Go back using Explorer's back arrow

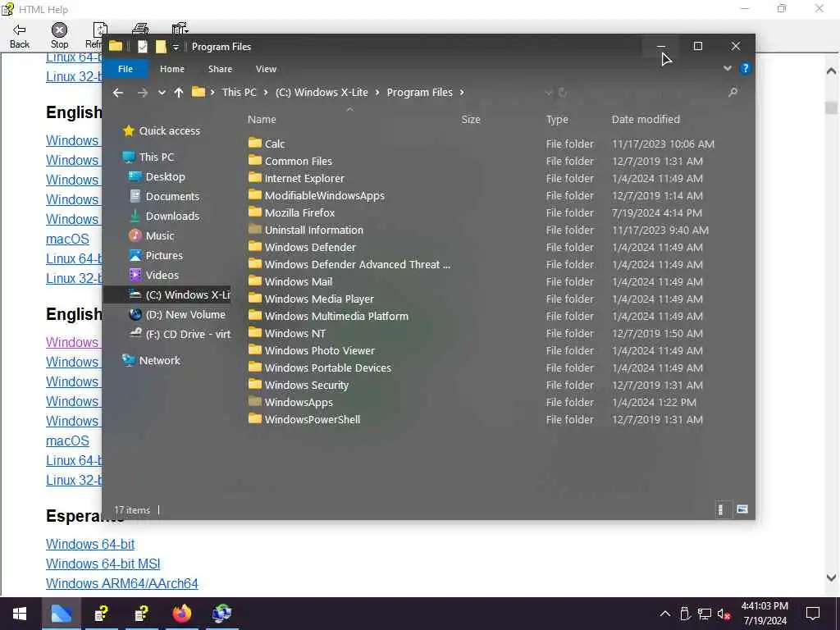pos(118,93)
